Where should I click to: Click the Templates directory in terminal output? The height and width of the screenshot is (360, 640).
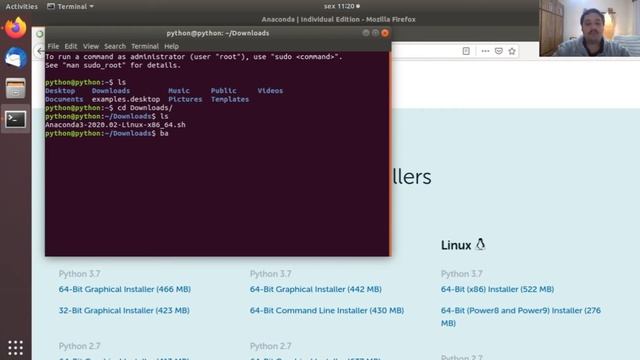[x=230, y=99]
